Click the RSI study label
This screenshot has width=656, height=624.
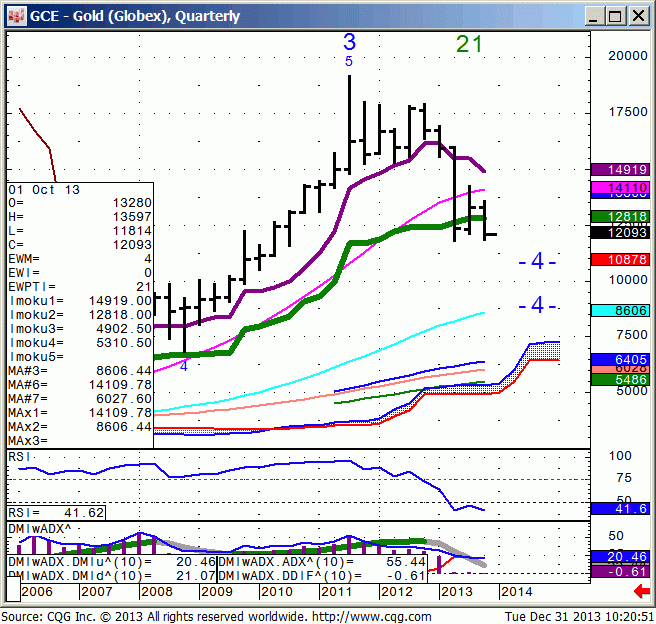click(20, 456)
